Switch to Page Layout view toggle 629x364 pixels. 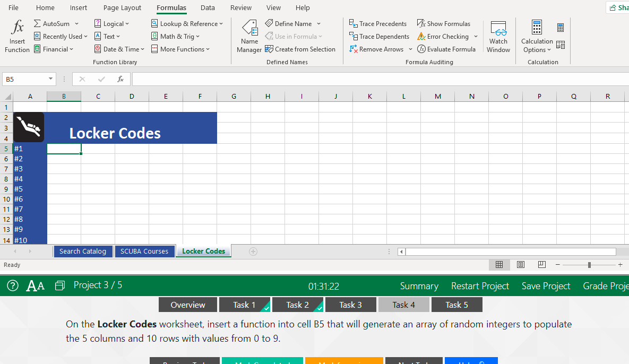tap(520, 264)
